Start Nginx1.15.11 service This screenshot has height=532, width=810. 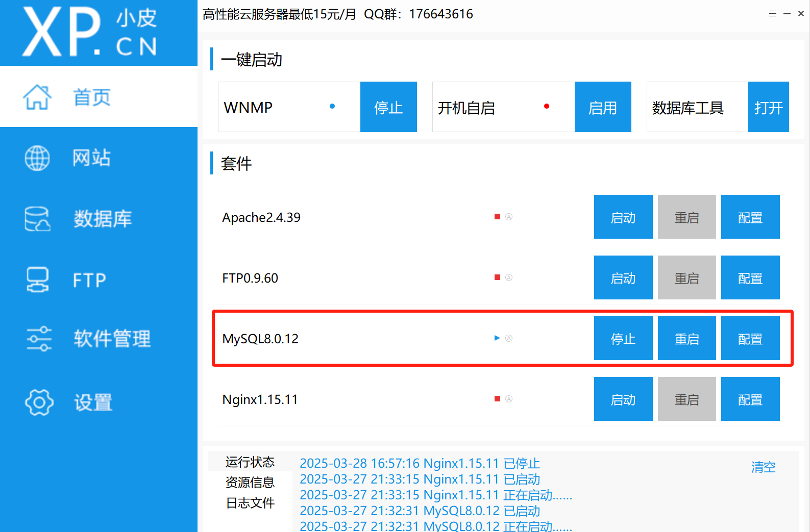[x=623, y=399]
